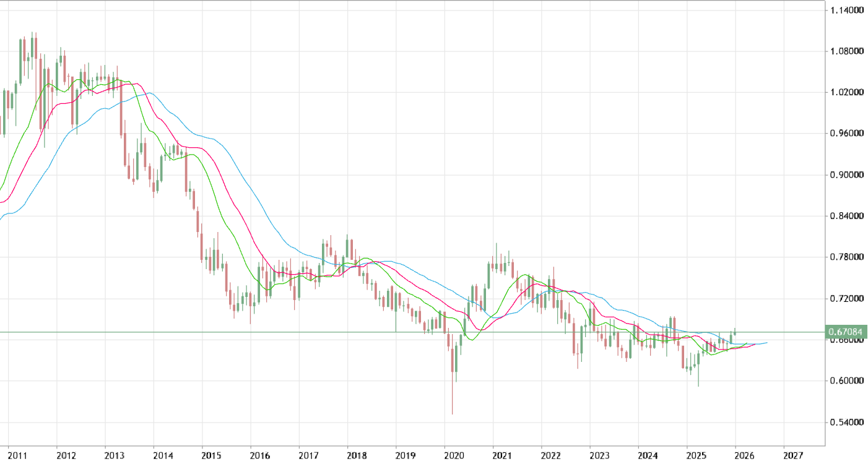This screenshot has width=868, height=464.
Task: Click the 2015 year marker
Action: 212,456
